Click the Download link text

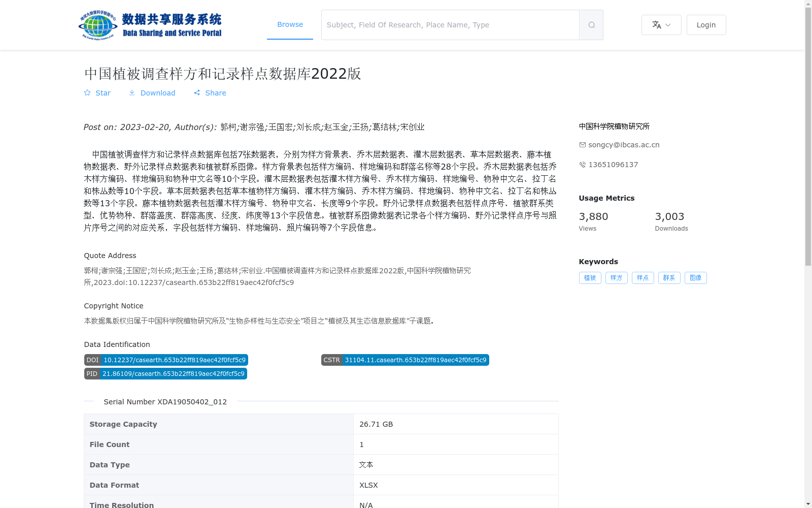click(x=158, y=93)
